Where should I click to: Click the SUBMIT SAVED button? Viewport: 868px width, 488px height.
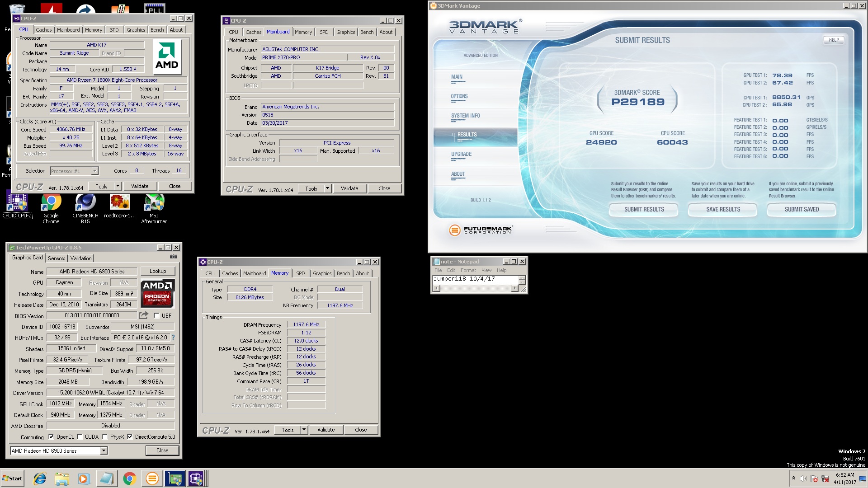coord(802,210)
